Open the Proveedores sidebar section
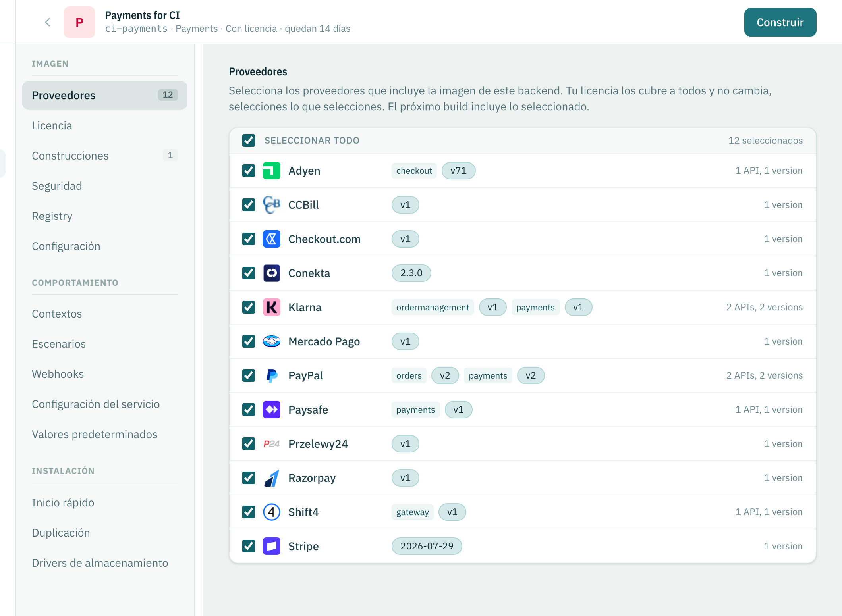Viewport: 842px width, 616px height. [105, 95]
